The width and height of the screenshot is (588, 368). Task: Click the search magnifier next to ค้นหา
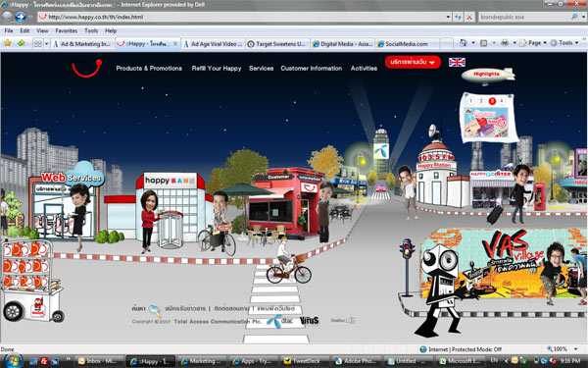[154, 310]
